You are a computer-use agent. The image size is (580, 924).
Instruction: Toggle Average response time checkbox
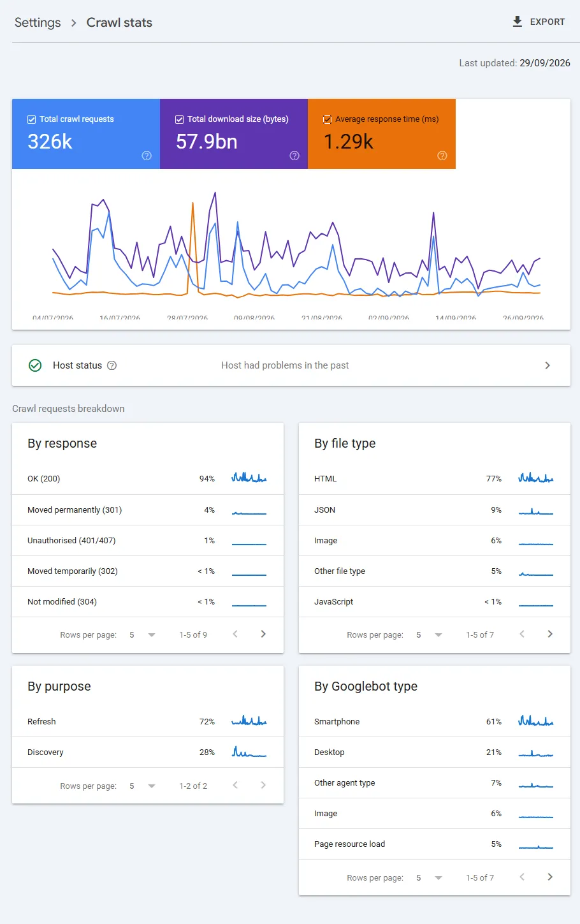327,119
